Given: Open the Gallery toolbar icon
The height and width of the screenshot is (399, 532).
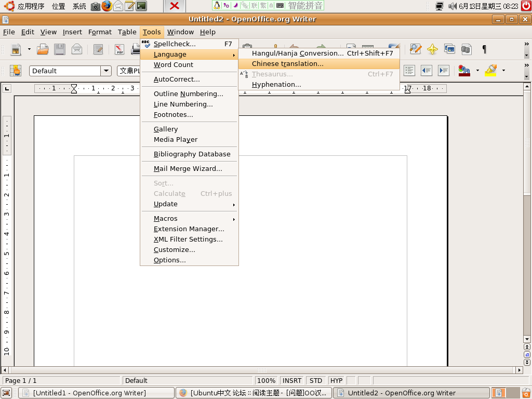Looking at the screenshot, I should (x=449, y=49).
